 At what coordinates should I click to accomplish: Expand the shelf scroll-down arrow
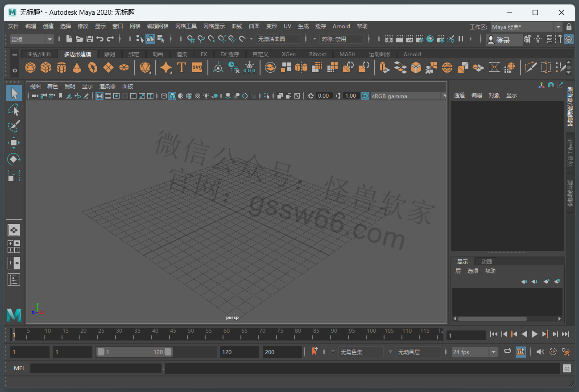coord(568,72)
